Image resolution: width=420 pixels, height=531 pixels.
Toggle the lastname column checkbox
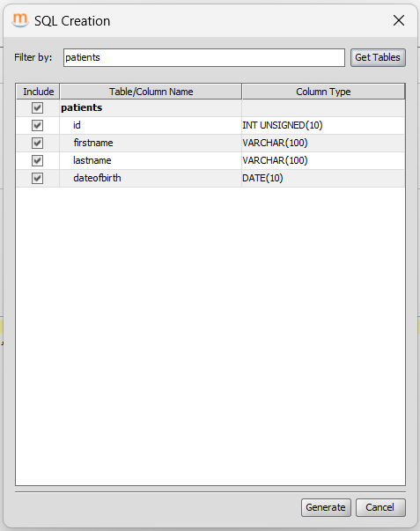(x=37, y=160)
